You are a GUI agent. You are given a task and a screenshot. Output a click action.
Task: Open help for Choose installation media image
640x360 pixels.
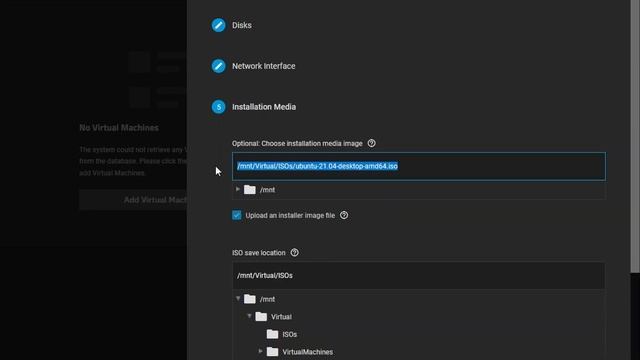371,143
